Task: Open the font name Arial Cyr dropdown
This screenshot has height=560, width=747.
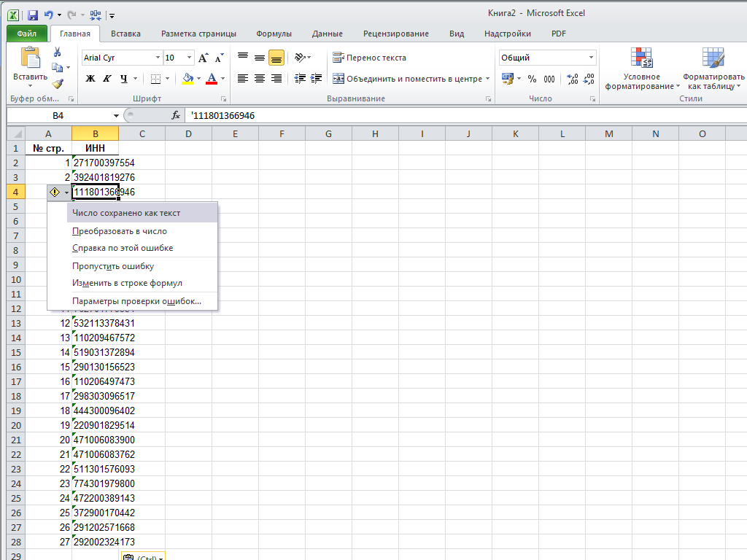Action: [x=158, y=58]
